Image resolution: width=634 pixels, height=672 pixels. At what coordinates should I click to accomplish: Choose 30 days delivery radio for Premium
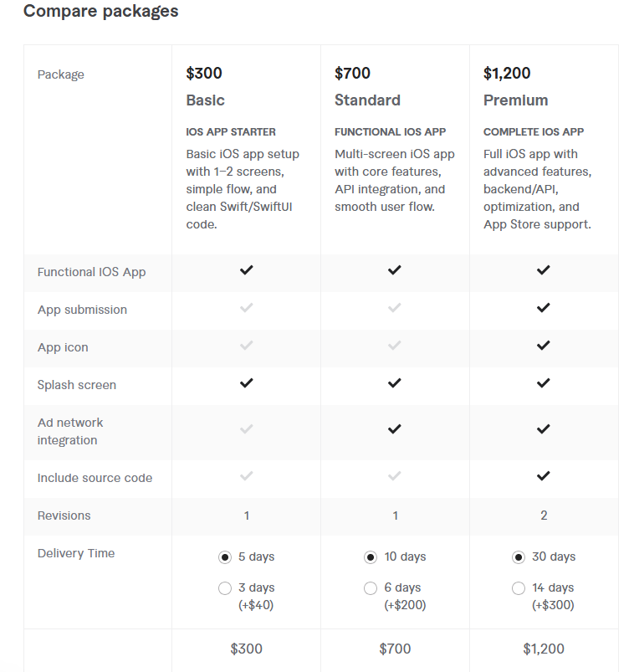[x=519, y=557]
